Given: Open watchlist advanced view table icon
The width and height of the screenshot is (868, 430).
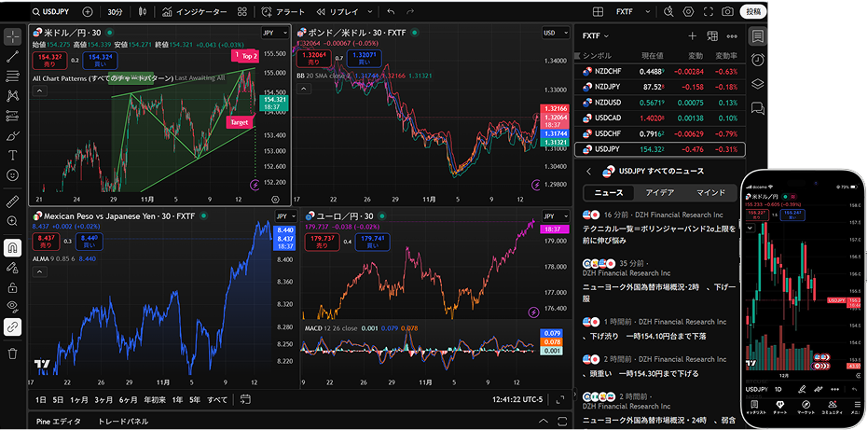Looking at the screenshot, I should 712,36.
